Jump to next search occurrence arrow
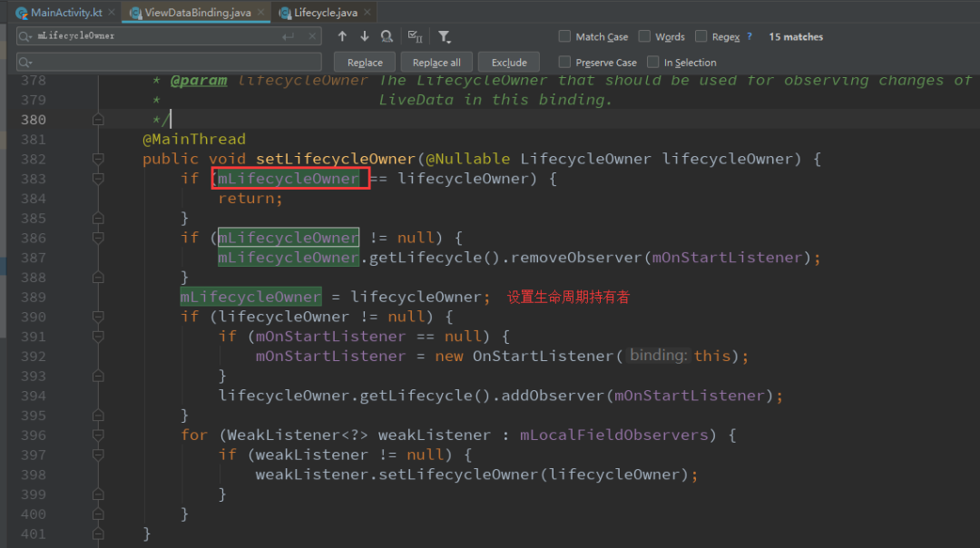The image size is (980, 548). (x=365, y=37)
